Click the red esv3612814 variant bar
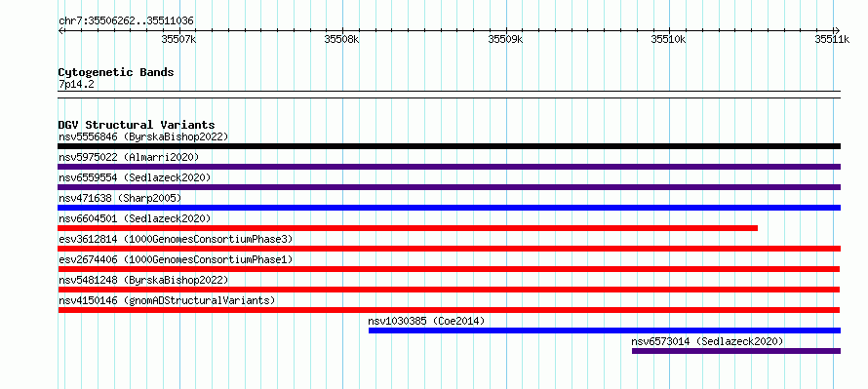 (x=449, y=249)
